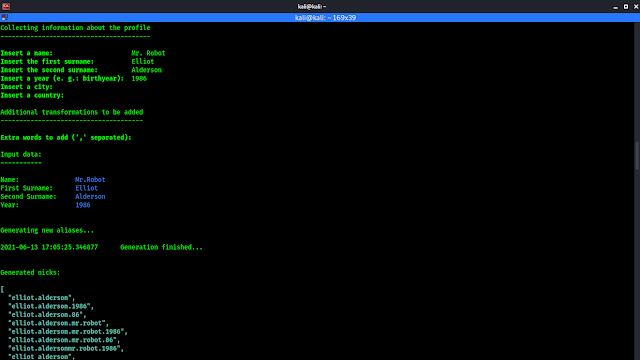
Task: Click the blue 'Elliot' value
Action: pyautogui.click(x=87, y=188)
